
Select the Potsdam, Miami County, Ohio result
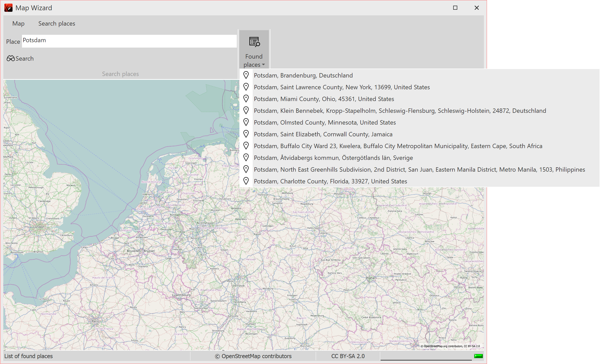pos(324,99)
